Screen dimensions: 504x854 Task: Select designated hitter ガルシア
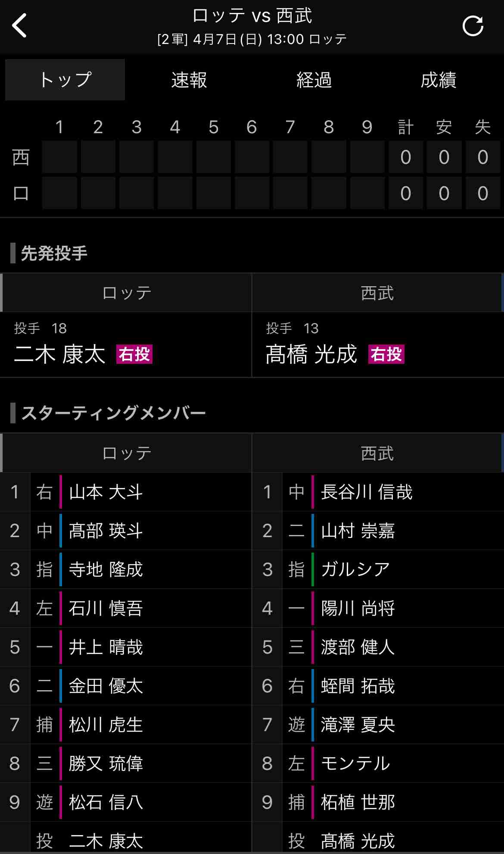[355, 569]
